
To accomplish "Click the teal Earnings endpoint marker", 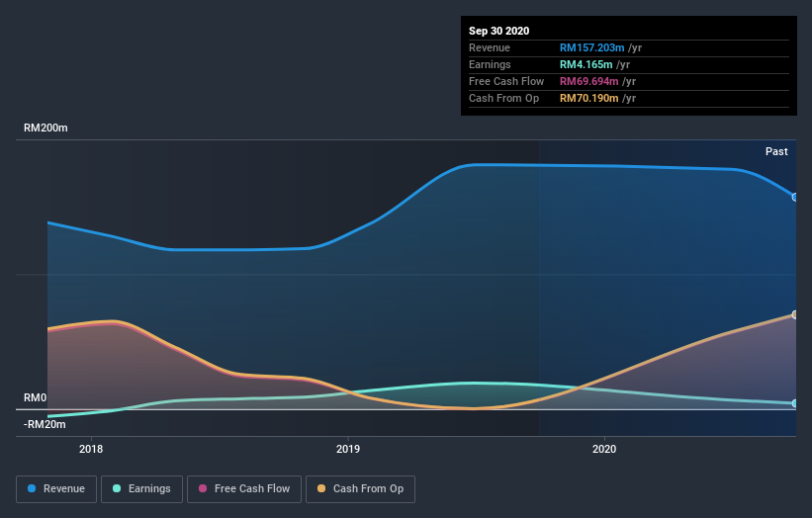I will (x=794, y=403).
